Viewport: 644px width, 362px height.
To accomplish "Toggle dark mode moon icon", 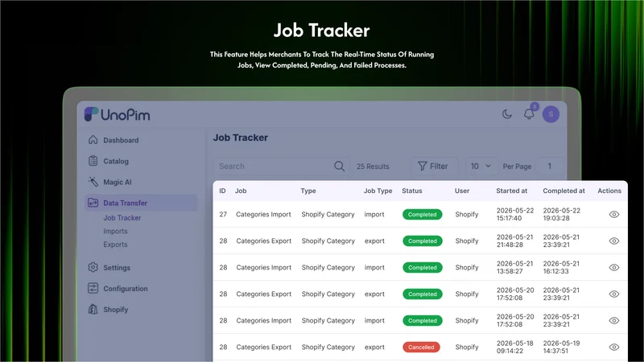I will [507, 114].
